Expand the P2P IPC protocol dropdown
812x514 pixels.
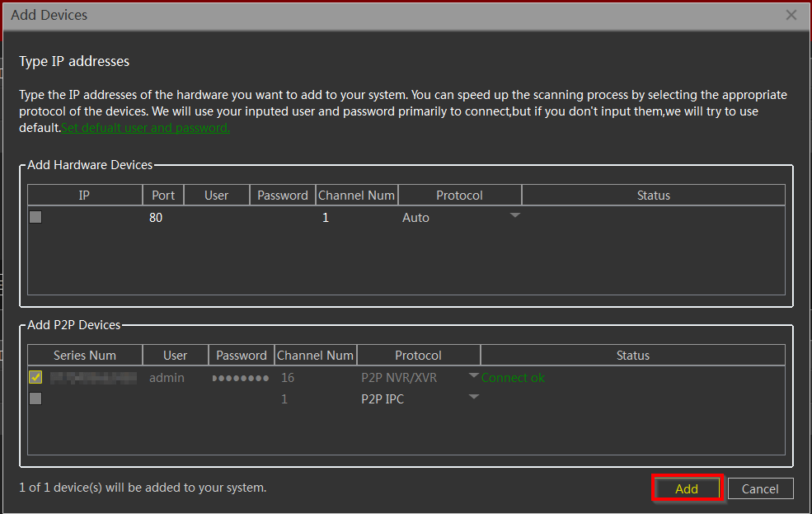click(473, 397)
